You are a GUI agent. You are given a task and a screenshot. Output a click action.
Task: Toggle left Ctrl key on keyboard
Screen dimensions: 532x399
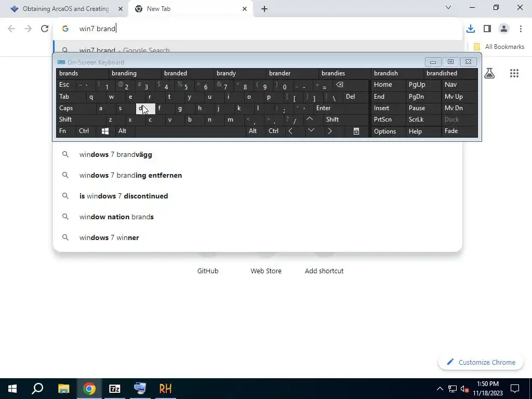(86, 131)
